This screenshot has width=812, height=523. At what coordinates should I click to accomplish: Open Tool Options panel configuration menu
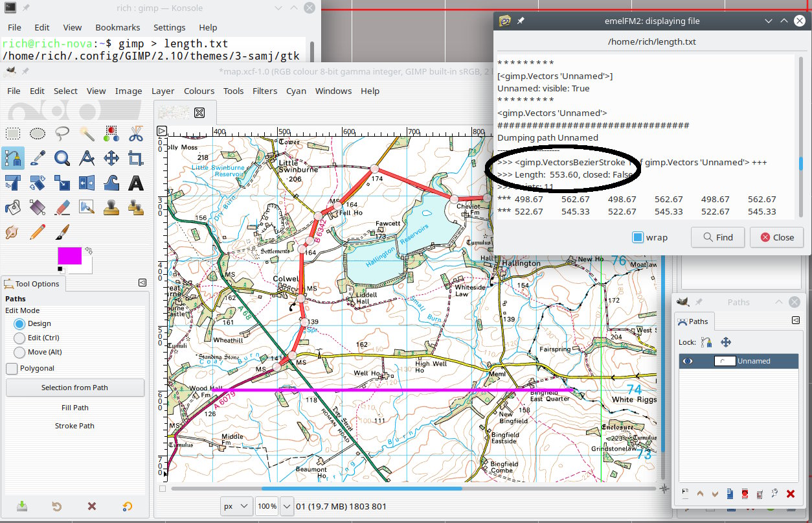(x=142, y=283)
